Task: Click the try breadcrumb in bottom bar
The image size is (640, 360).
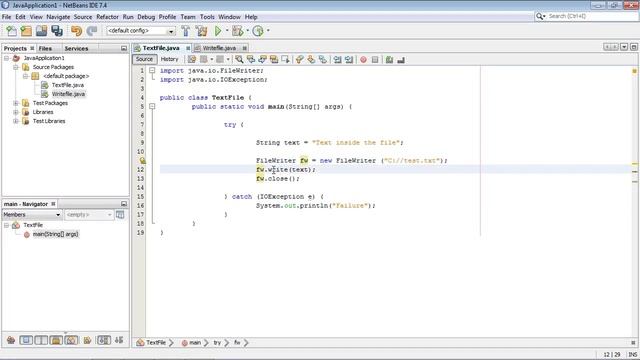Action: click(x=217, y=343)
